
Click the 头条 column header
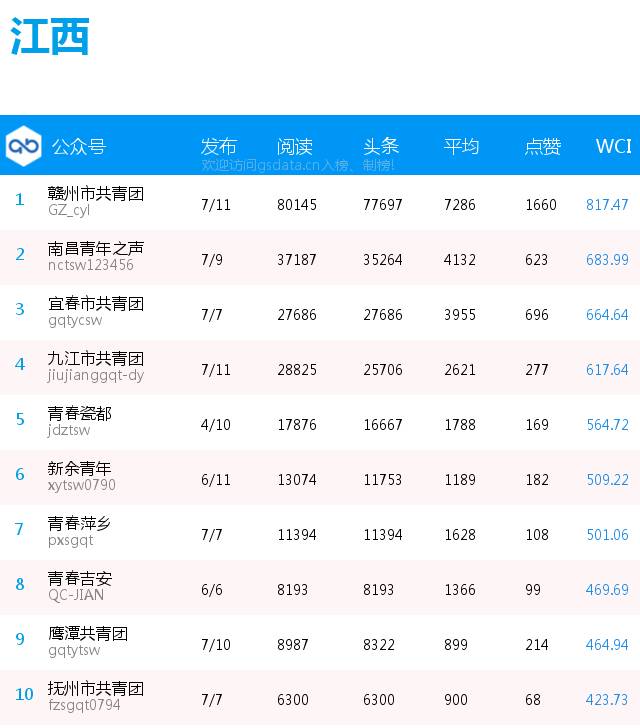381,146
